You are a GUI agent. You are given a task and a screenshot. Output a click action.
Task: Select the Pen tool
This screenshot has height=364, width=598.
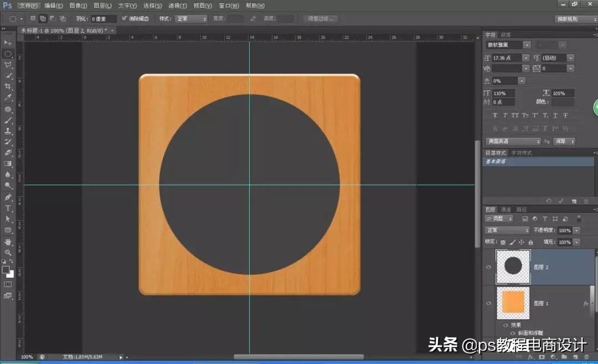pos(8,197)
